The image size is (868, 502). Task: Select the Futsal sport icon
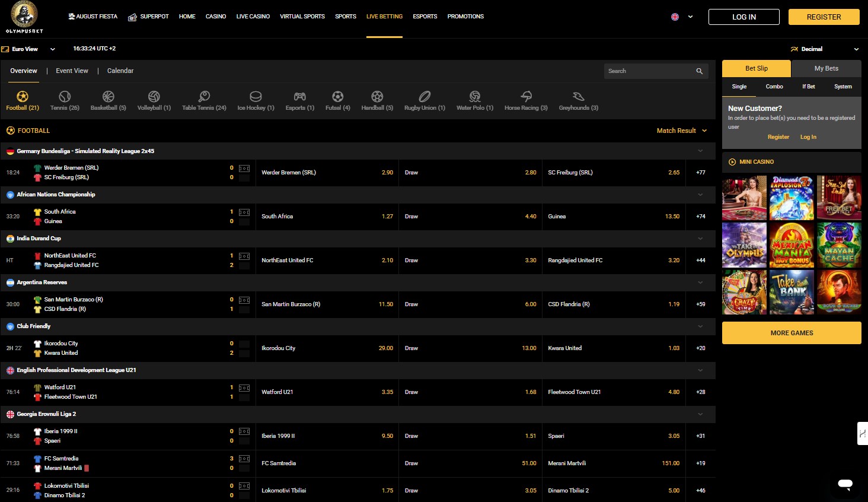337,97
